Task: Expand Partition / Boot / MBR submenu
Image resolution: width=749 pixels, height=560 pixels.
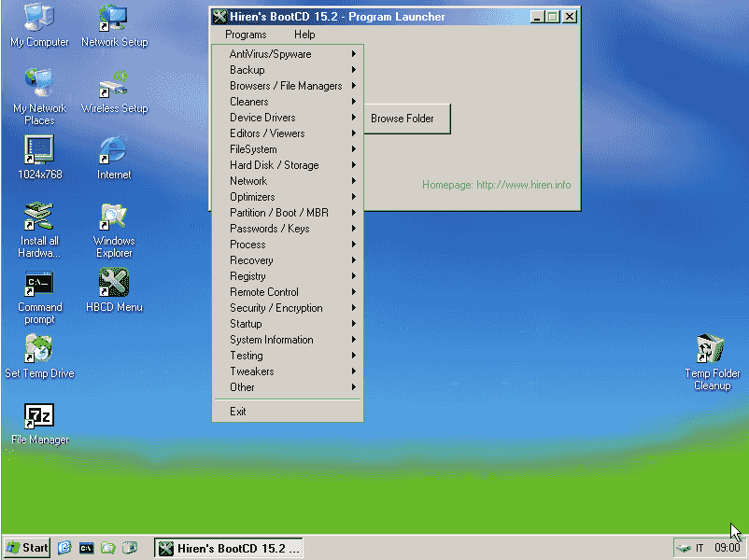Action: (x=288, y=213)
